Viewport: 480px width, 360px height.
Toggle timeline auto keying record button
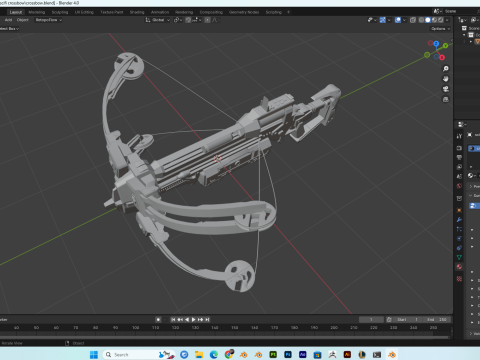[x=158, y=319]
